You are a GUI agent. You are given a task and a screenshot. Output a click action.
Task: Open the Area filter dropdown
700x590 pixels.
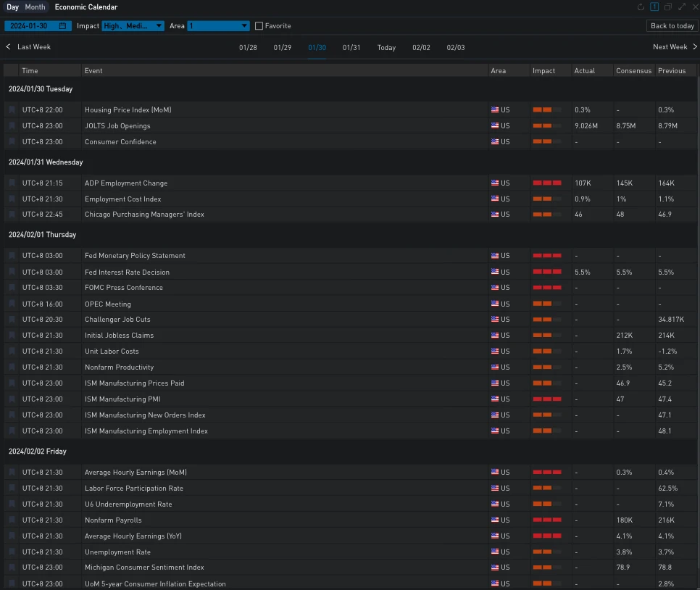coord(218,26)
